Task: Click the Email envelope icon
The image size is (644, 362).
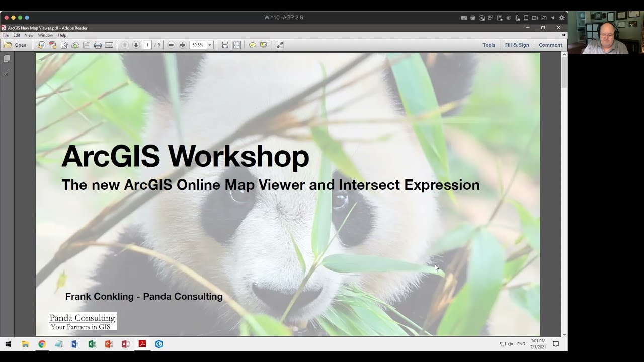Action: point(109,45)
